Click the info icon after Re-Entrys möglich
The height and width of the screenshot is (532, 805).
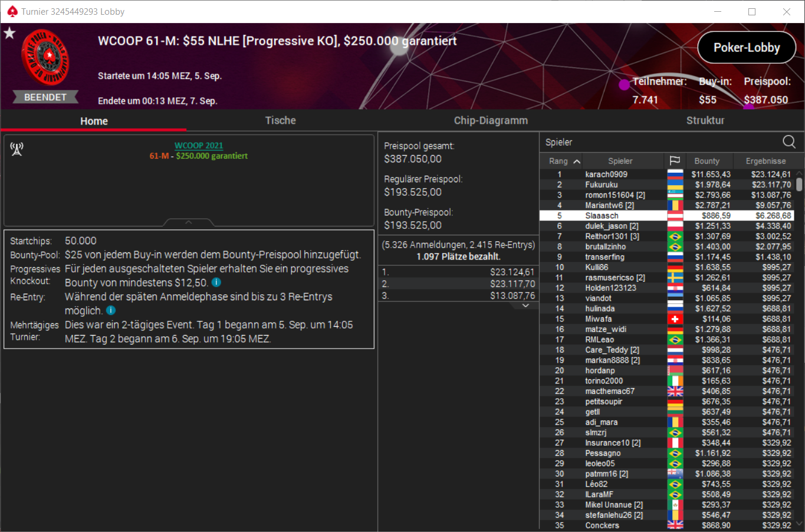[x=111, y=310]
